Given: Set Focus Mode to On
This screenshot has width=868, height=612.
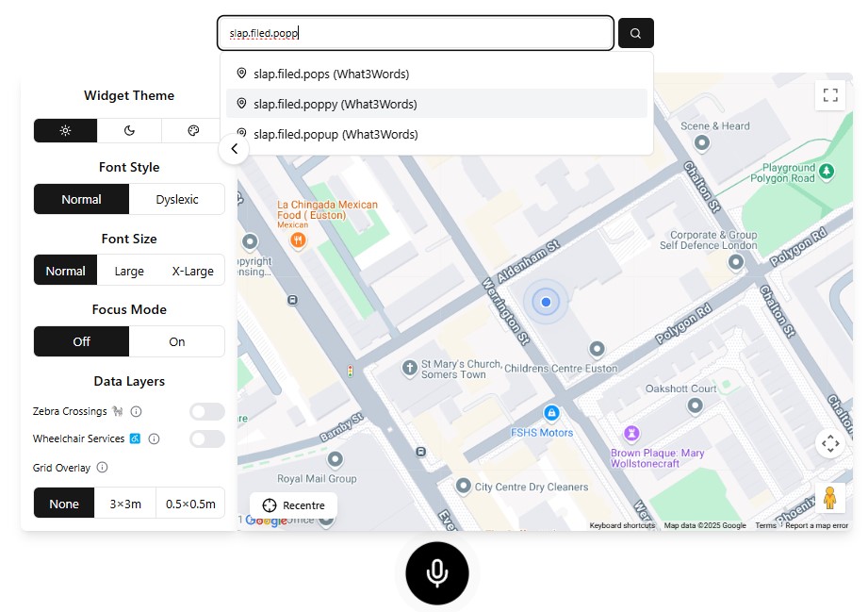Looking at the screenshot, I should point(177,341).
